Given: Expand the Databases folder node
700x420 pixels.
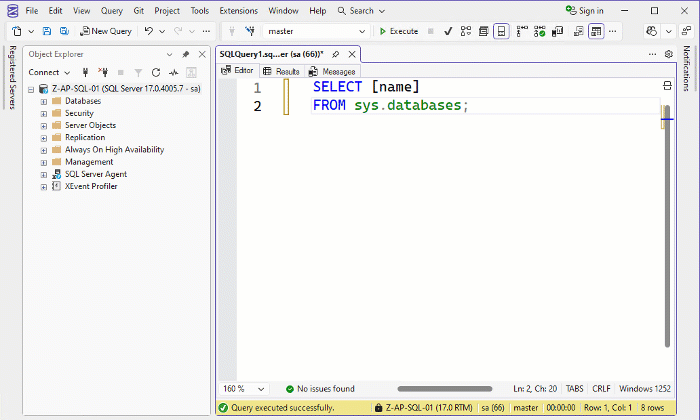Looking at the screenshot, I should tap(44, 101).
